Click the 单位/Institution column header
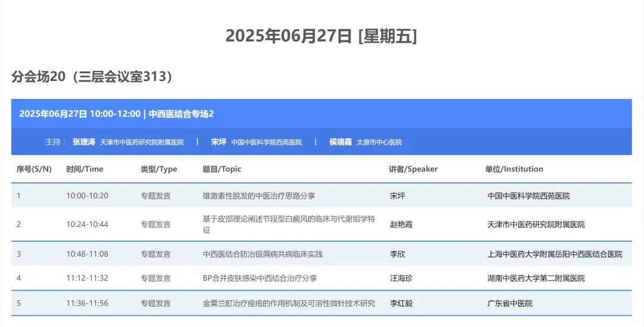Screen dimensions: 644x327 (514, 169)
